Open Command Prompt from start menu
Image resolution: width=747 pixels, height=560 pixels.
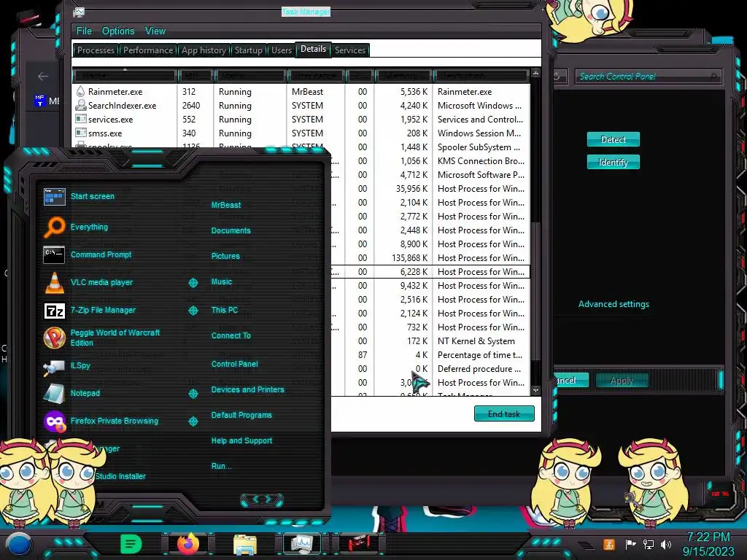pyautogui.click(x=54, y=254)
